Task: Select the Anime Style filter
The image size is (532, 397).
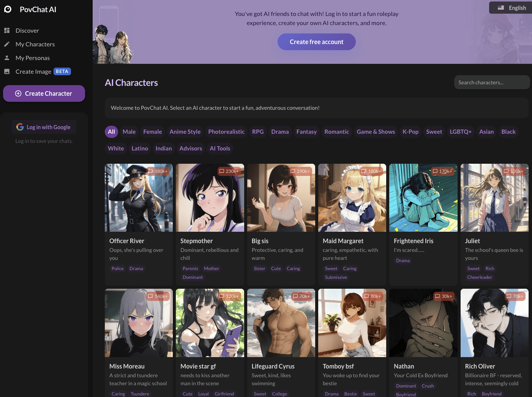Action: [185, 132]
